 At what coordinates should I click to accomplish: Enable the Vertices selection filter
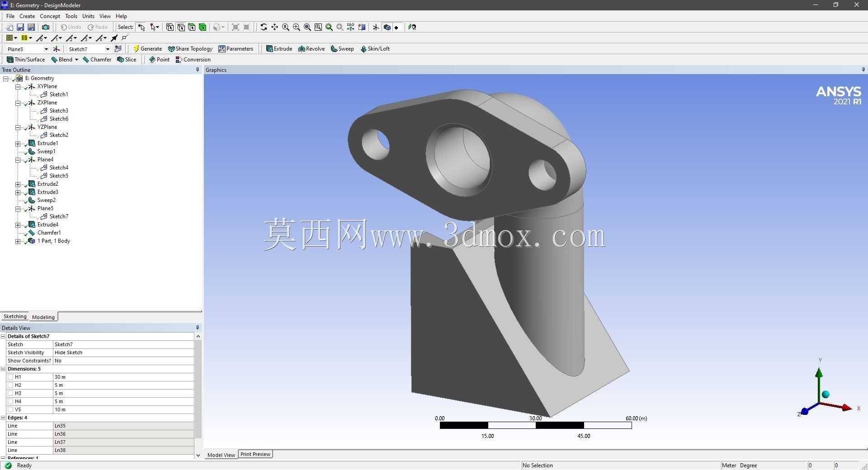(170, 27)
